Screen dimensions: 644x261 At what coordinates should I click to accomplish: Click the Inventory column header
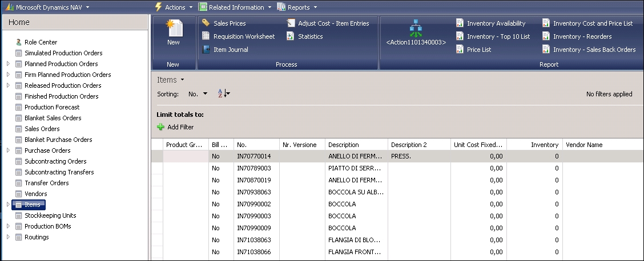pyautogui.click(x=534, y=145)
